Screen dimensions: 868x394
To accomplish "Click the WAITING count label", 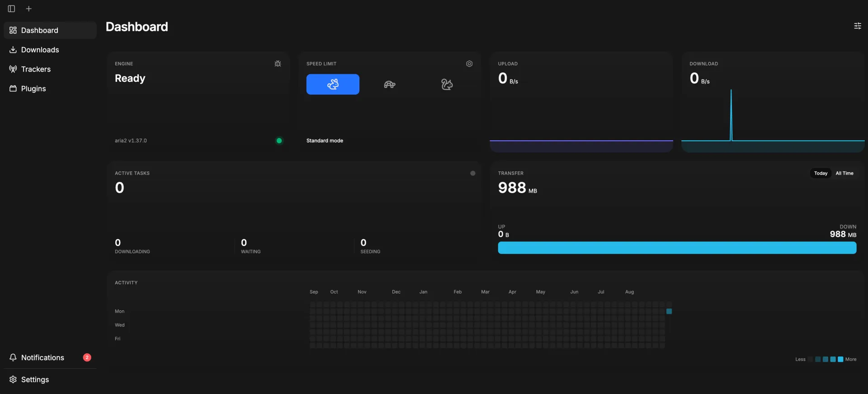I will click(x=251, y=252).
